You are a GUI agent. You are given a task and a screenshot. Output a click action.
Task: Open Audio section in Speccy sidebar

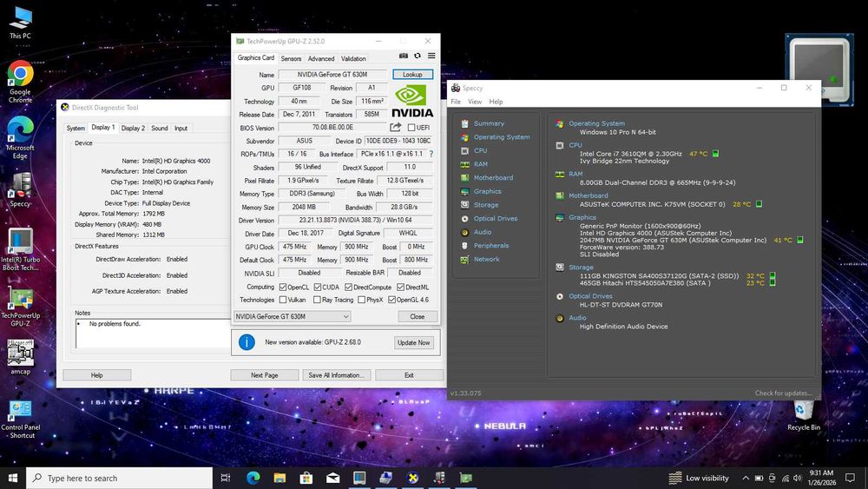482,232
